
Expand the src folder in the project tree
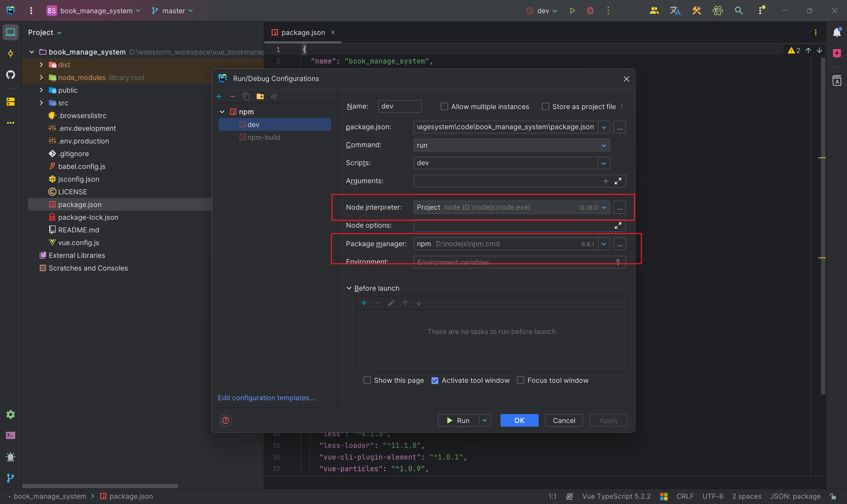[42, 103]
